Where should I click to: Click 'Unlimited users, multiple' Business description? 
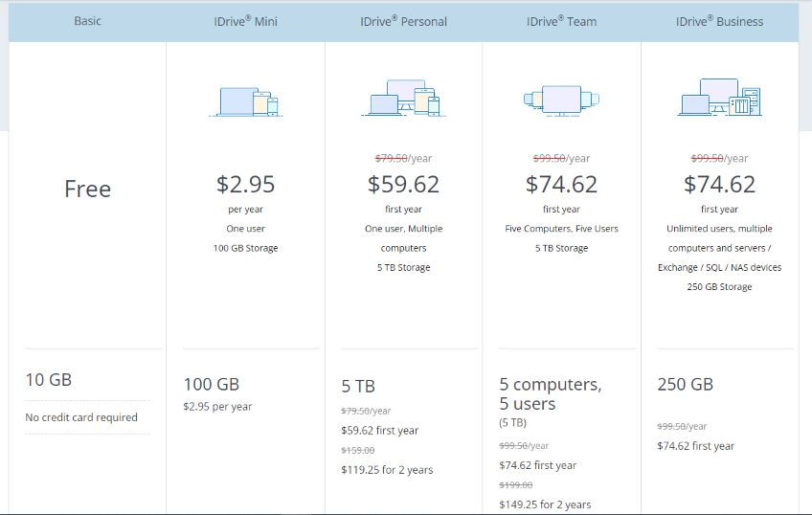pos(719,229)
